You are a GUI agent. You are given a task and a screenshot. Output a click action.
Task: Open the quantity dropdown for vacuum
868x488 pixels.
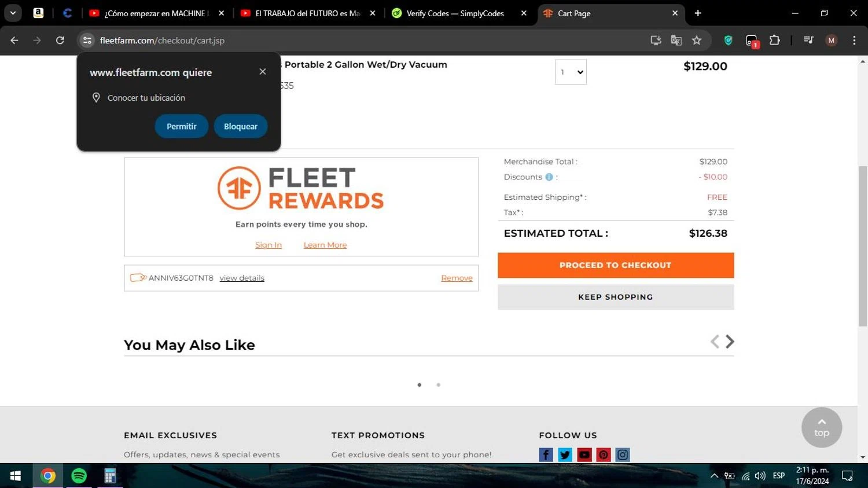[x=571, y=72]
